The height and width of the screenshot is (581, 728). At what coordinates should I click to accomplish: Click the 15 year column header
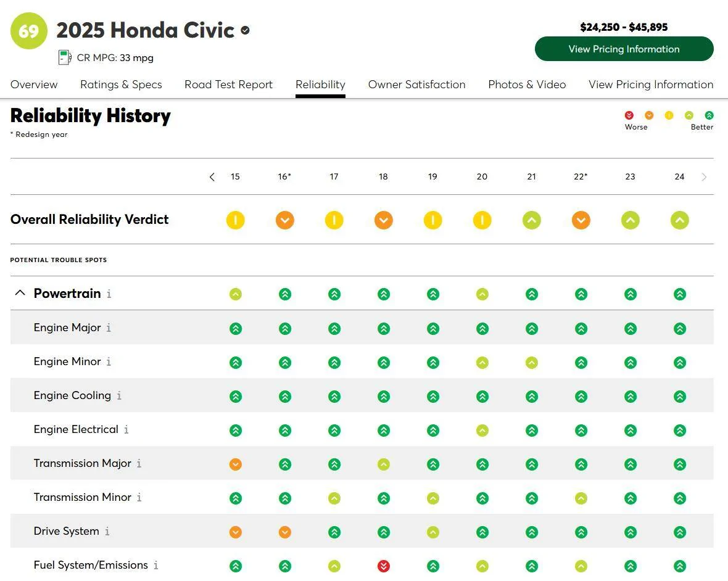click(236, 177)
